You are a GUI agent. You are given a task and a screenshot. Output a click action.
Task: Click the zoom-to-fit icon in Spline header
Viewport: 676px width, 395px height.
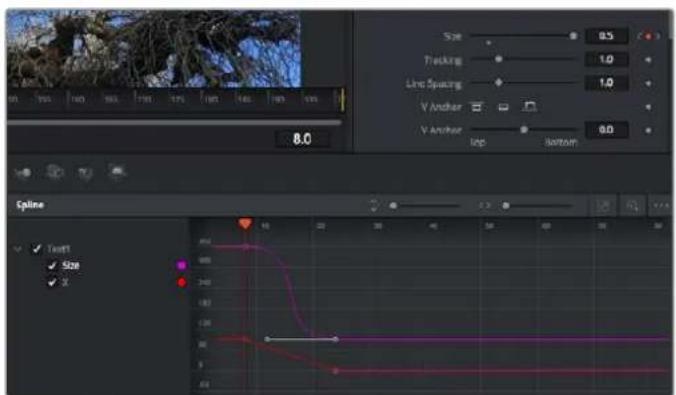[603, 206]
